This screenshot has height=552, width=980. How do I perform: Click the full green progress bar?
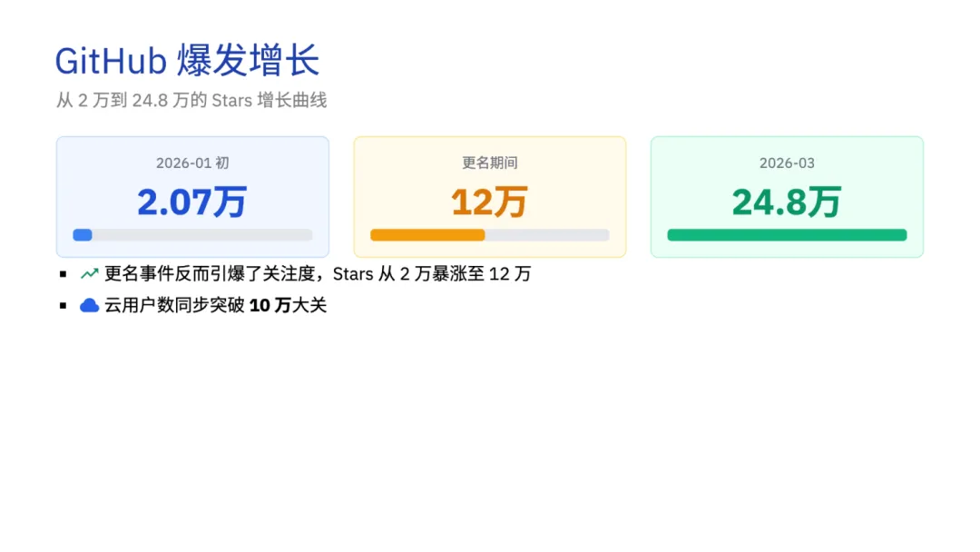click(x=787, y=235)
